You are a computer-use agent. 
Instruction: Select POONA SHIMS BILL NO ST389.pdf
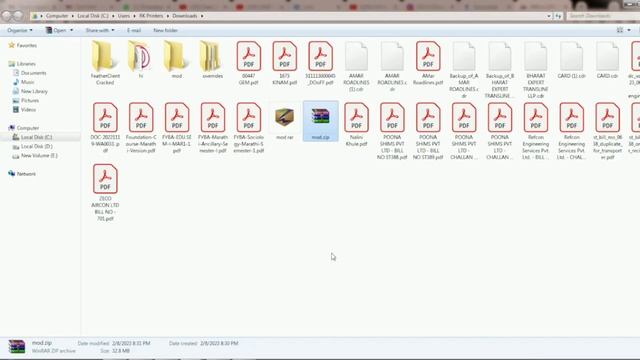pyautogui.click(x=428, y=131)
